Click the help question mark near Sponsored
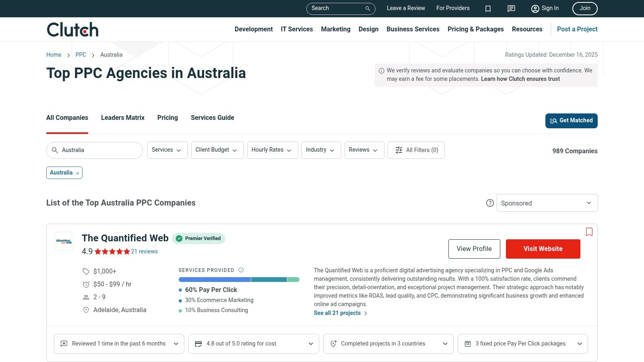The width and height of the screenshot is (644, 362). pyautogui.click(x=490, y=203)
